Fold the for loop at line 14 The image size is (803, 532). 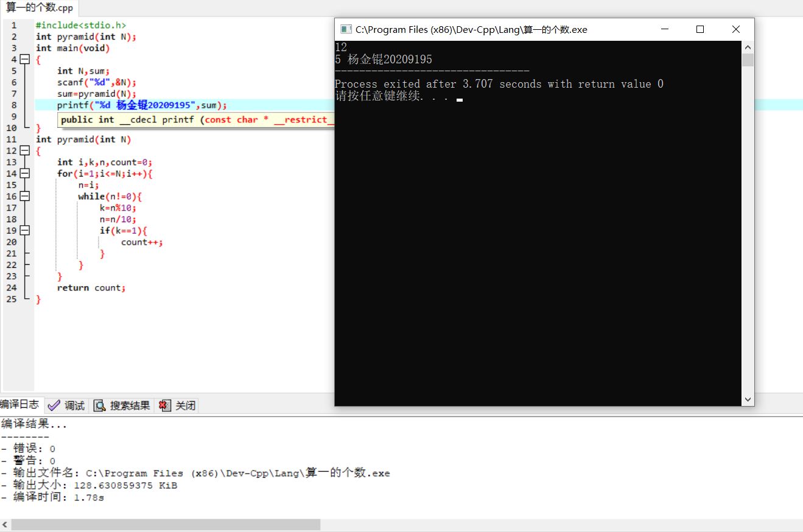(24, 173)
